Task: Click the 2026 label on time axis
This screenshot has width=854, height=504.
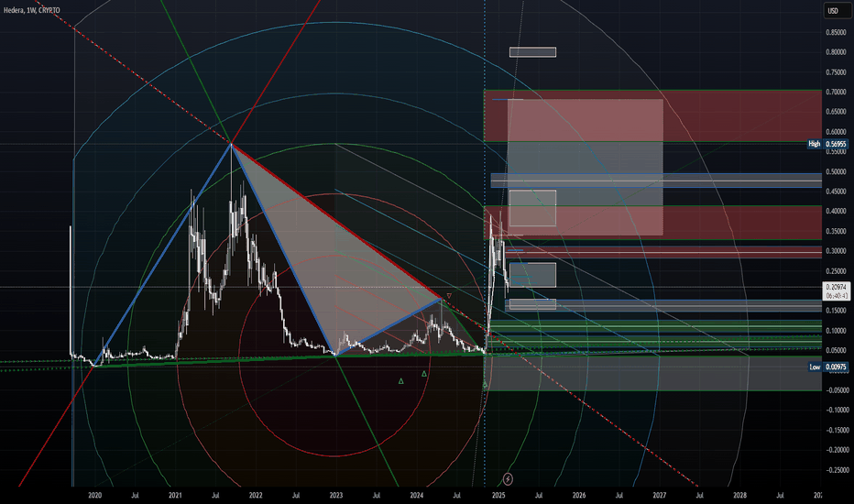Action: [x=579, y=495]
